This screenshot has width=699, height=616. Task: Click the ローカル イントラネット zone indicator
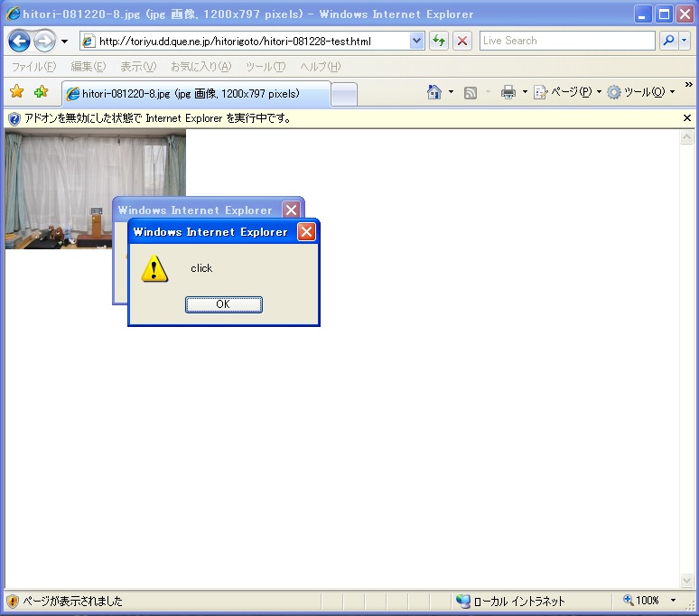click(510, 602)
